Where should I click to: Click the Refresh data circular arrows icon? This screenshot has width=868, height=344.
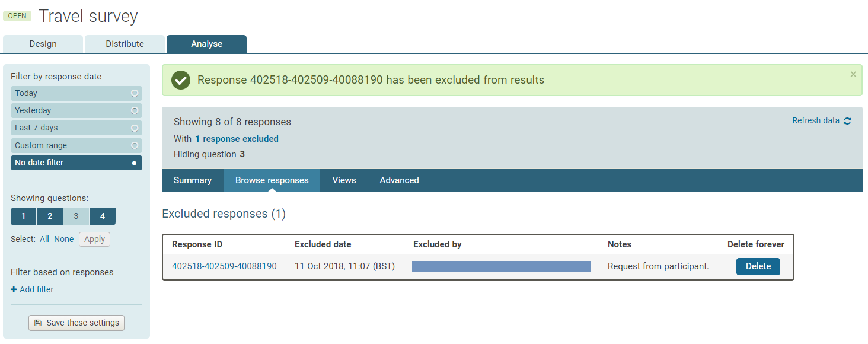[x=847, y=121]
